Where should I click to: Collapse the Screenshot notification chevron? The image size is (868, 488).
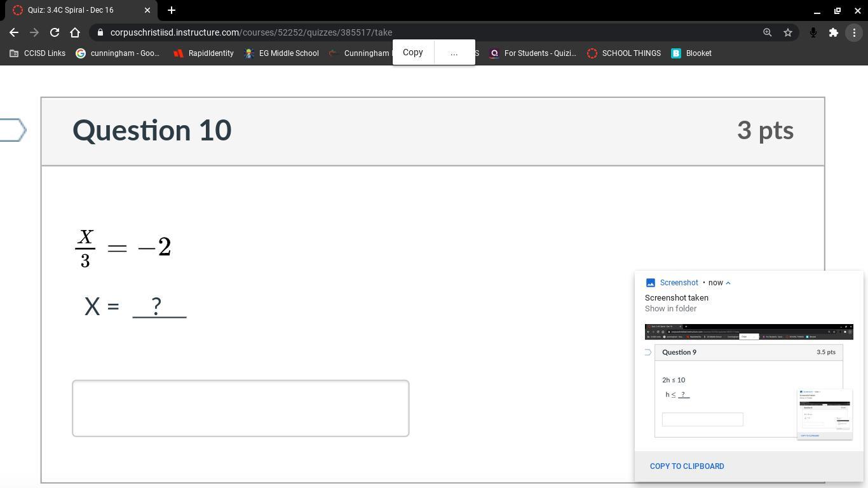tap(728, 283)
